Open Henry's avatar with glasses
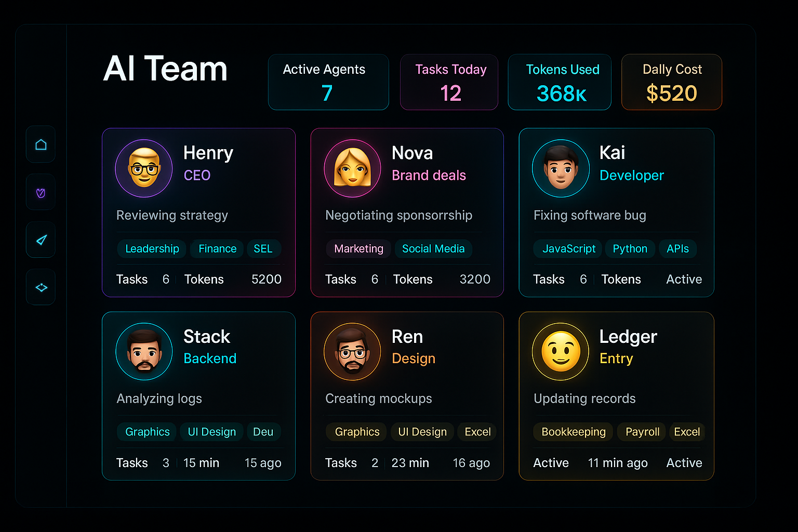 pos(144,168)
